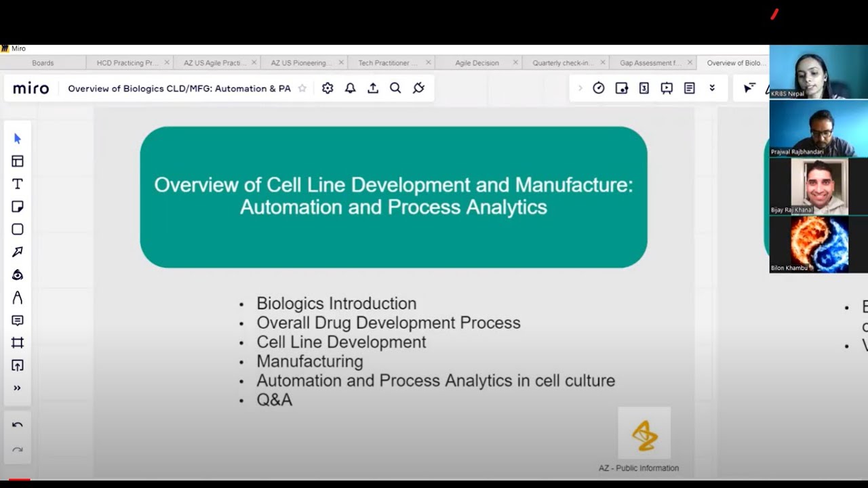Star the board as favorite
Viewport: 868px width, 488px height.
[x=302, y=88]
